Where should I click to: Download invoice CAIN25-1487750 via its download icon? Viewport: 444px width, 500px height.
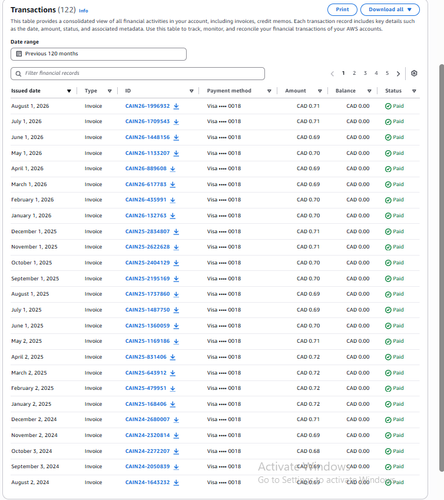pyautogui.click(x=176, y=310)
